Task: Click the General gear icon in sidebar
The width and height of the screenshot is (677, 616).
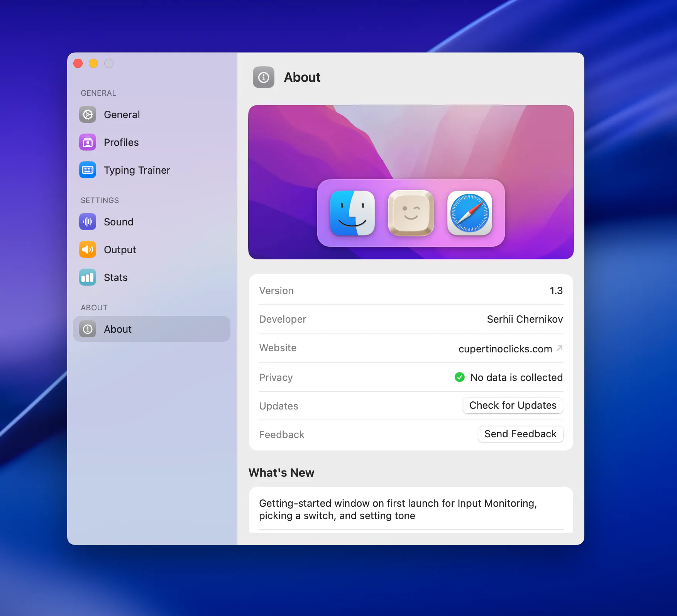Action: pyautogui.click(x=88, y=115)
